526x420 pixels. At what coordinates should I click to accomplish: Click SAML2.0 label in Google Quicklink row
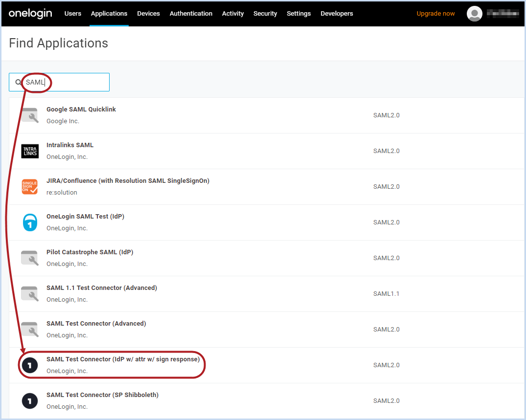point(386,115)
